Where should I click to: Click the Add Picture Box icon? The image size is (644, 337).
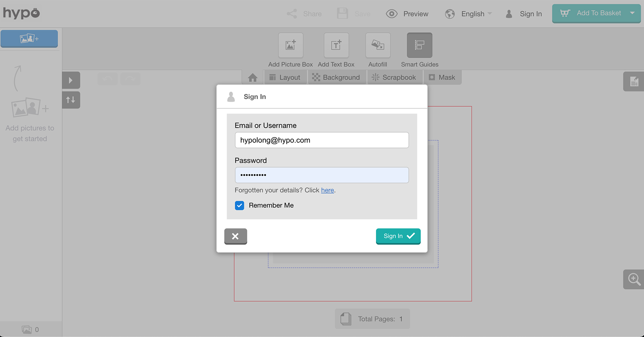coord(291,45)
